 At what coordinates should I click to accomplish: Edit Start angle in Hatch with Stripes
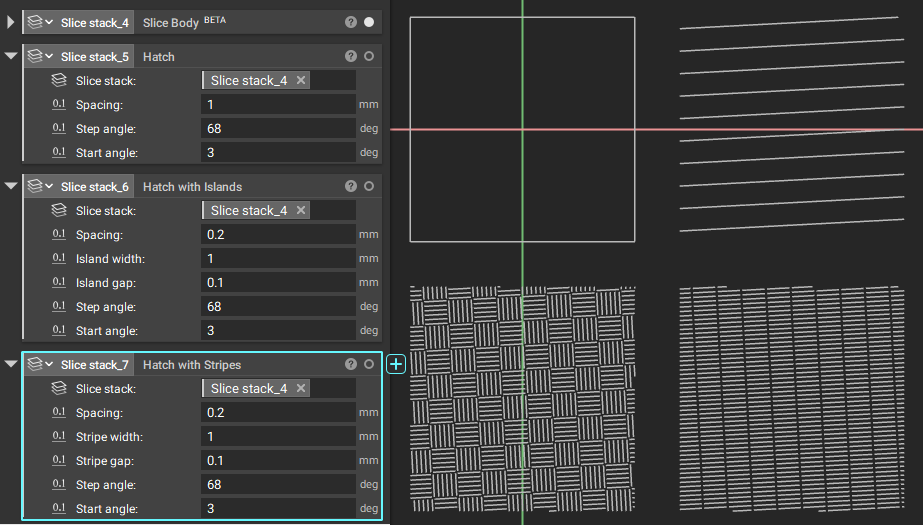[x=278, y=509]
